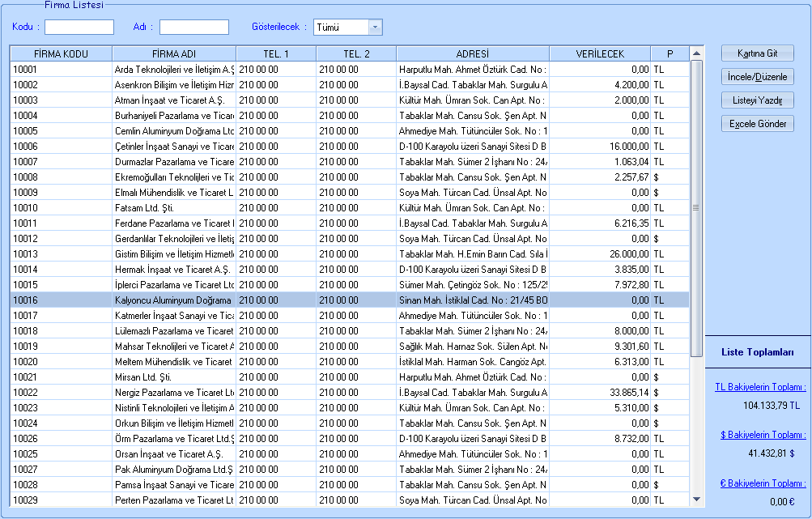This screenshot has width=812, height=519.
Task: Open TL Bakiyelerin Toplamı link
Action: [759, 387]
